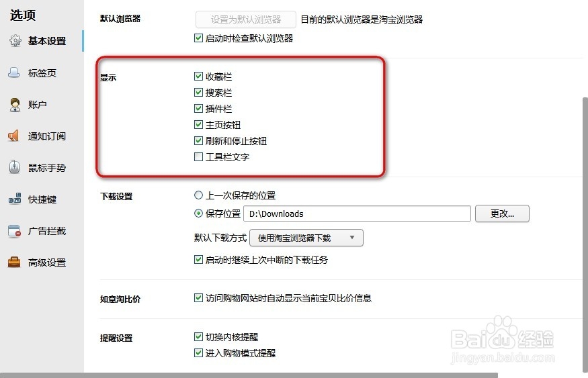The image size is (588, 378).
Task: Click the 更改... button
Action: pyautogui.click(x=502, y=214)
